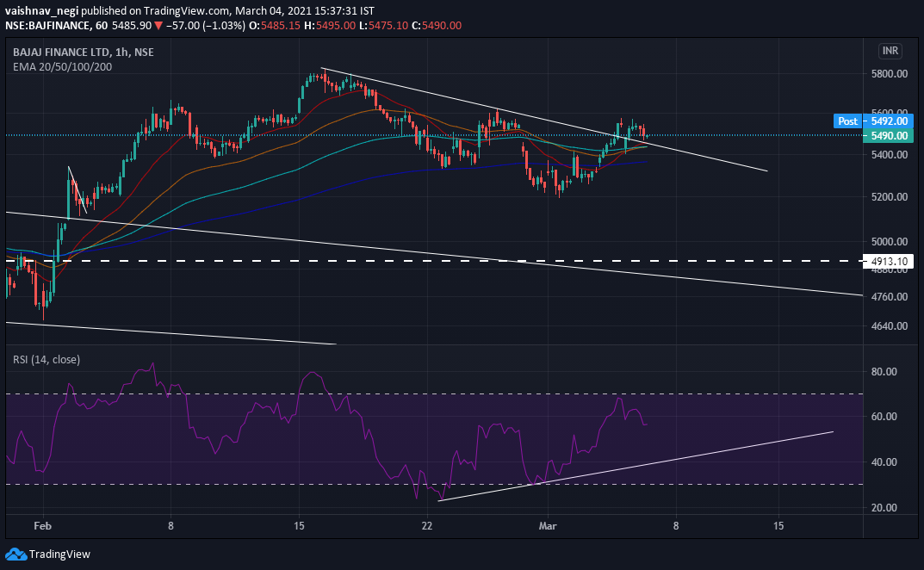The height and width of the screenshot is (570, 924).
Task: Click the first 15 date label after 8
Action: pos(299,525)
